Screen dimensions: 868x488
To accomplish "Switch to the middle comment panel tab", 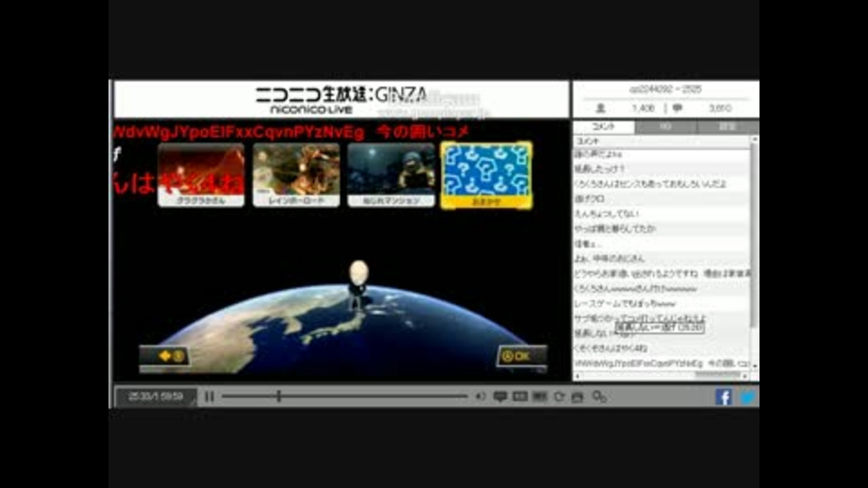I will [x=665, y=127].
